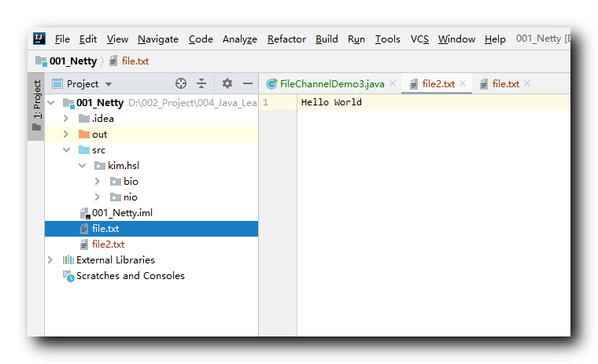Expand the .idea folder
The width and height of the screenshot is (598, 364).
[66, 119]
